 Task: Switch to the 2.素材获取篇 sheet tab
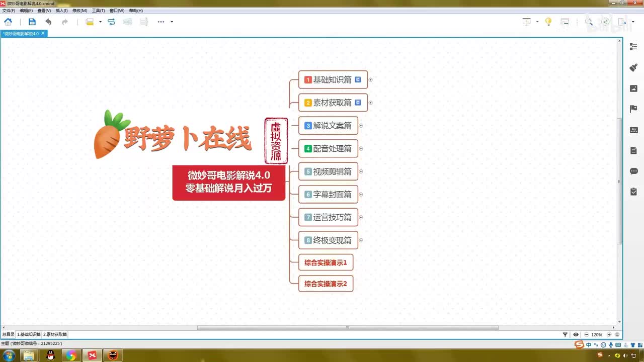[55, 334]
